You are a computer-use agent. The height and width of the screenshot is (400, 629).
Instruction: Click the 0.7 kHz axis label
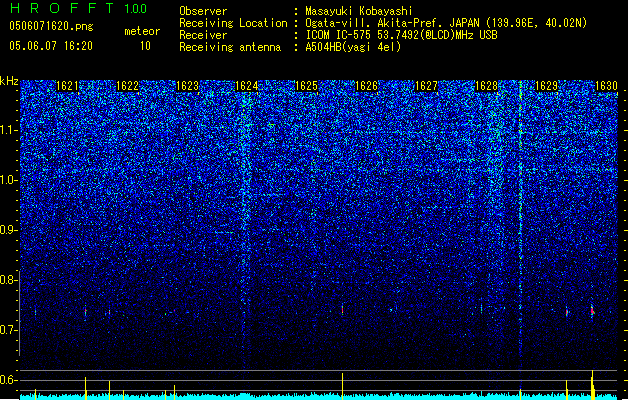click(7, 330)
